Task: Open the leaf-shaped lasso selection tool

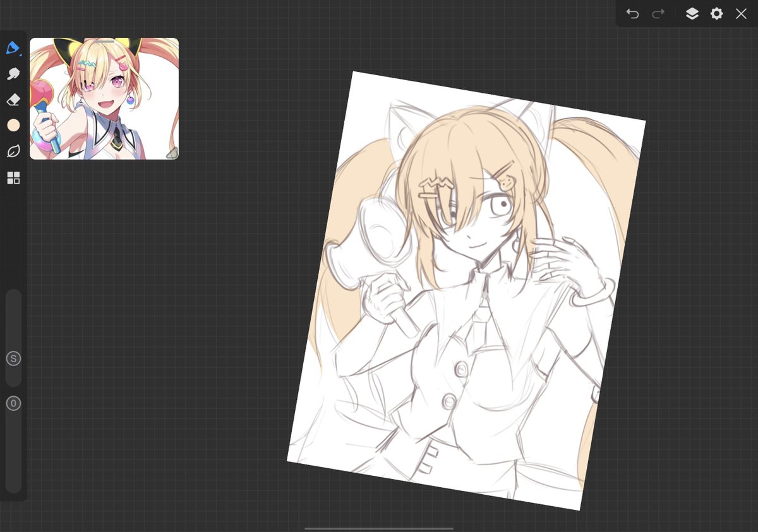Action: (x=13, y=151)
